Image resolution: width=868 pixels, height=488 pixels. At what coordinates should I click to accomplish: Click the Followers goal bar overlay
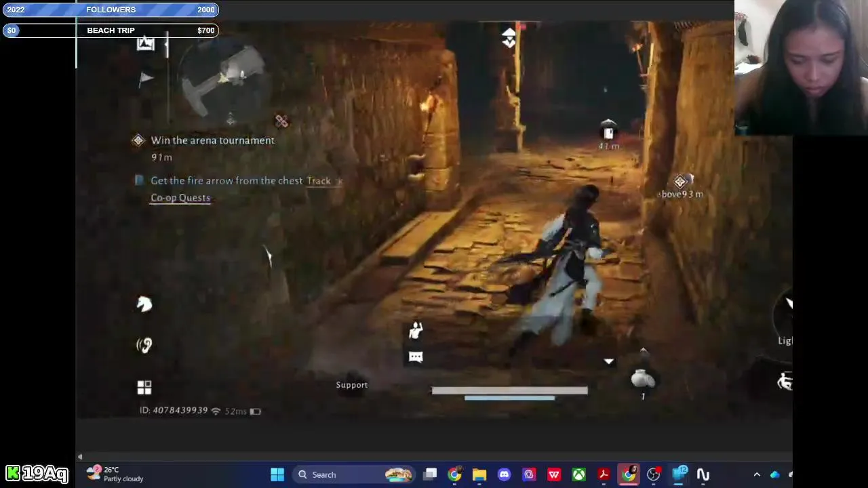click(x=111, y=9)
